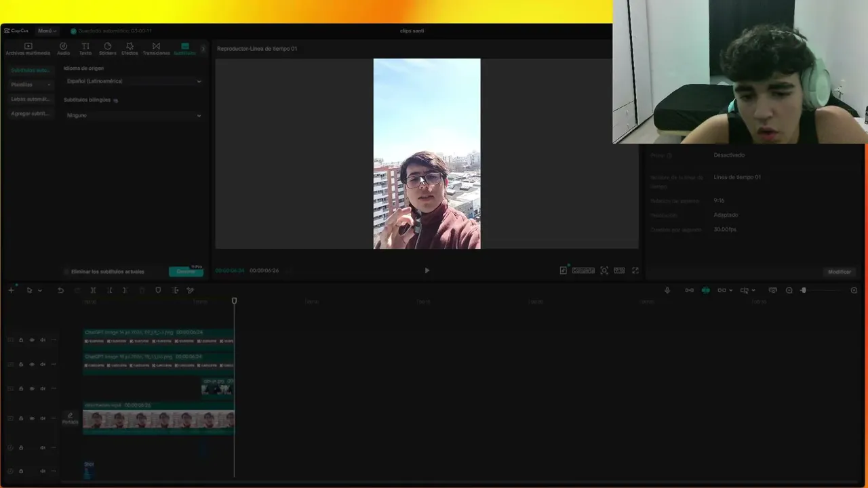Click the Generar subtitles button
This screenshot has height=488, width=868.
pyautogui.click(x=185, y=271)
